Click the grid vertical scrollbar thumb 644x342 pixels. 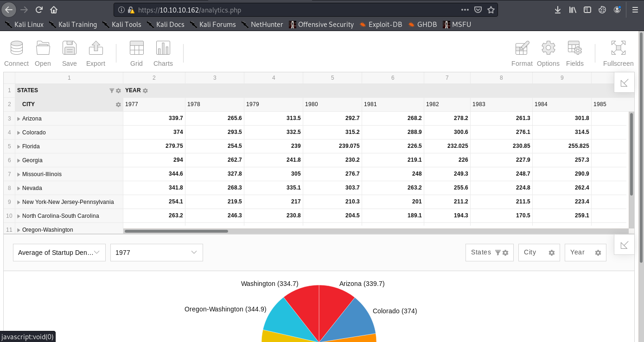(x=631, y=154)
